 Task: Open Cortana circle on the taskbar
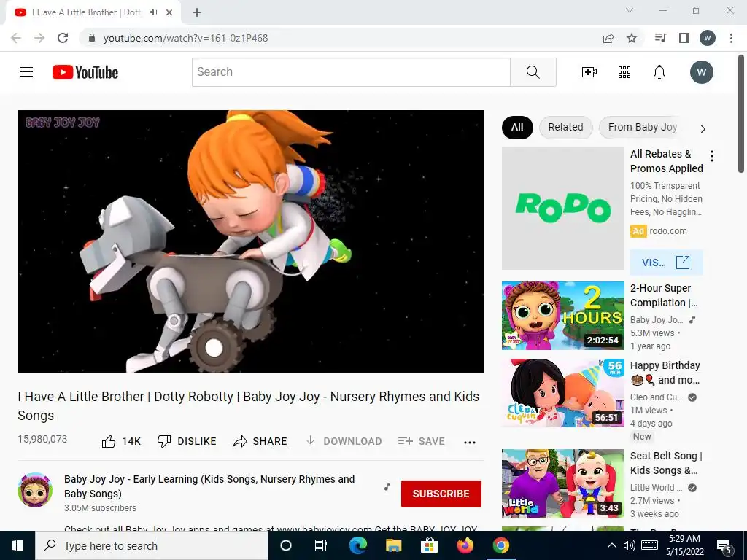click(x=286, y=545)
